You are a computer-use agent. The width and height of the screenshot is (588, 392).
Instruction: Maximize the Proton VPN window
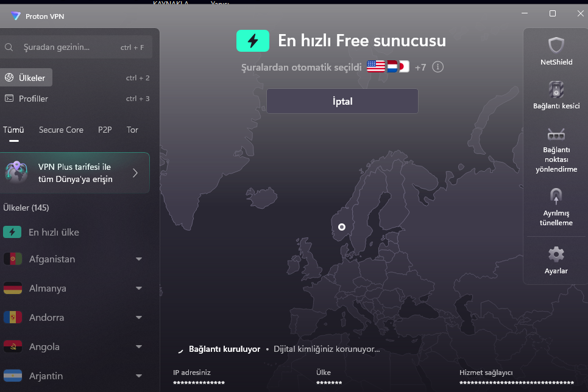pos(553,13)
